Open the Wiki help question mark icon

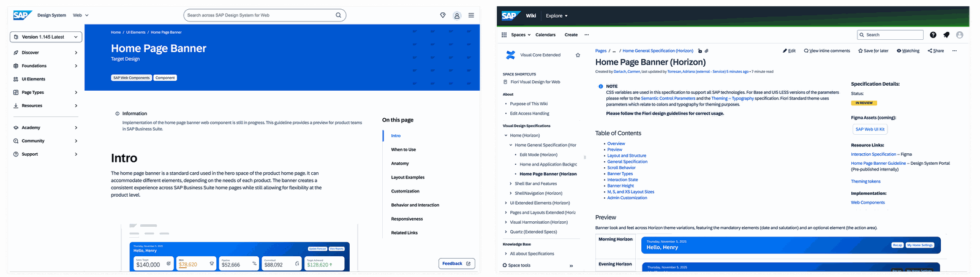[x=933, y=35]
